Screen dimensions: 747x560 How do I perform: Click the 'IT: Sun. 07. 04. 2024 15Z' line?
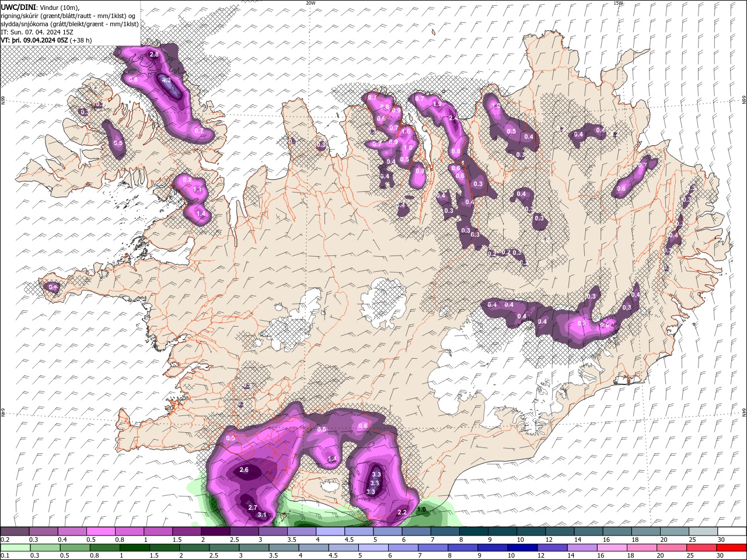[x=37, y=32]
